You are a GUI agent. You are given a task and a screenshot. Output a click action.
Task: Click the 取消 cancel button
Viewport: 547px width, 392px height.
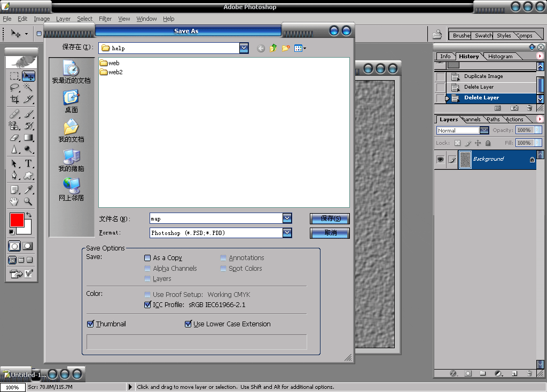pos(330,233)
